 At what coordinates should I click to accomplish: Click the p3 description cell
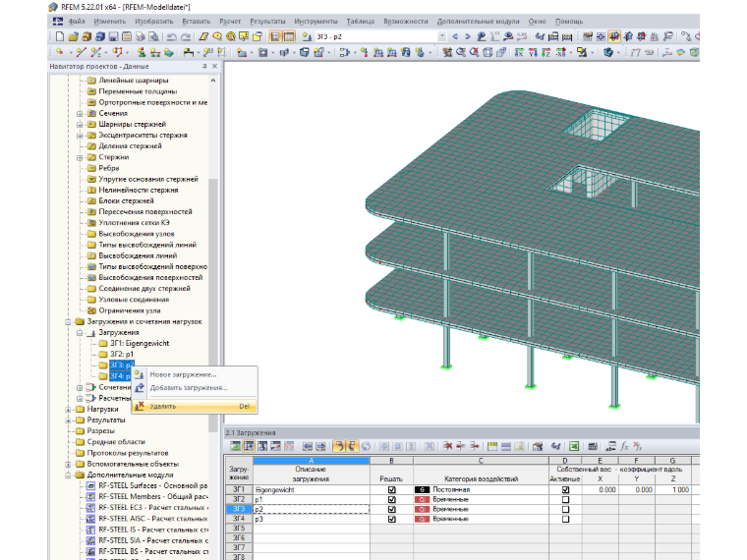(x=312, y=519)
